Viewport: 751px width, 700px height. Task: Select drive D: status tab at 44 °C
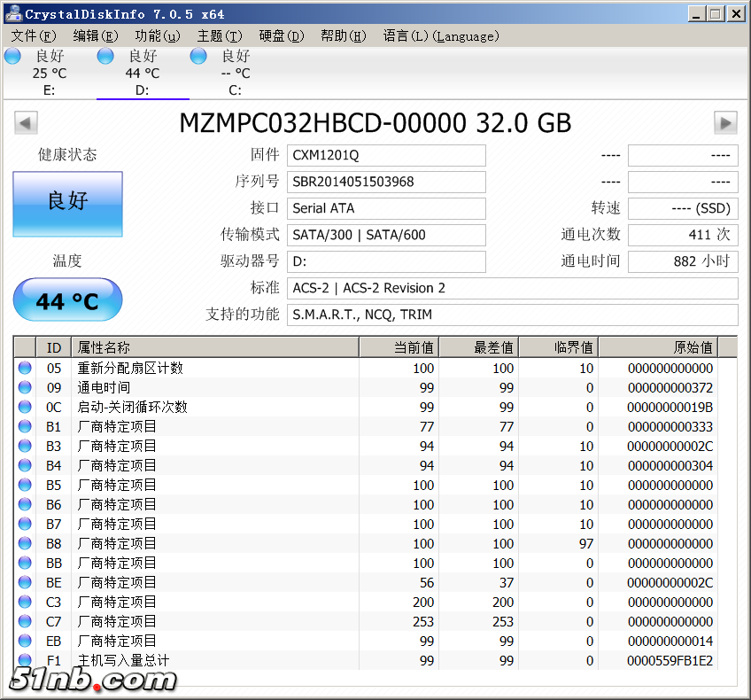[143, 73]
